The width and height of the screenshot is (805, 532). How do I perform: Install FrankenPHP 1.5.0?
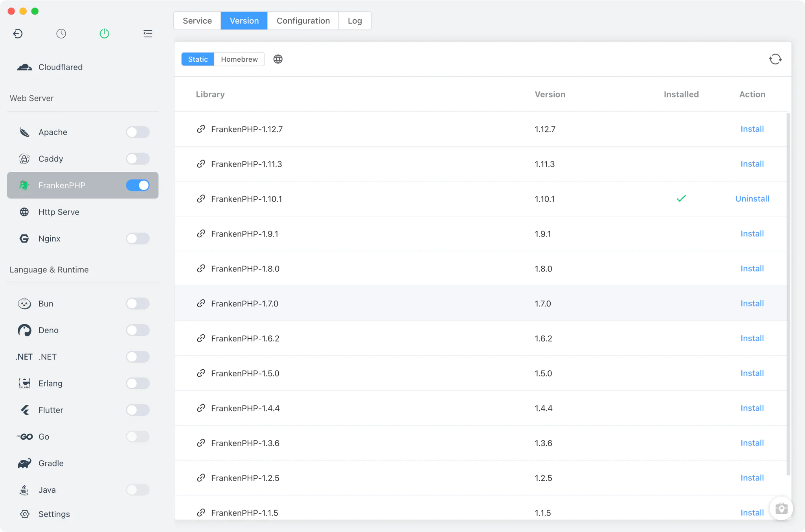(752, 373)
